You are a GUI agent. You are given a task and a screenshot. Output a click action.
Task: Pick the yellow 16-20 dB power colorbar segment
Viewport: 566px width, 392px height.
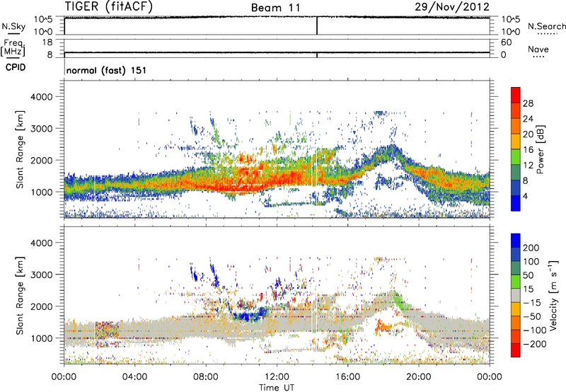tap(516, 142)
